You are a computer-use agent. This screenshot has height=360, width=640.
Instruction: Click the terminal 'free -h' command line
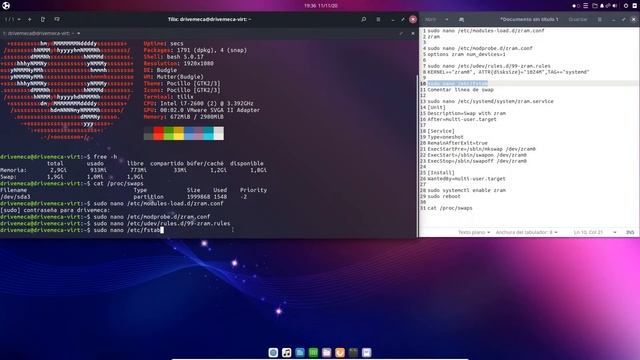[59, 157]
